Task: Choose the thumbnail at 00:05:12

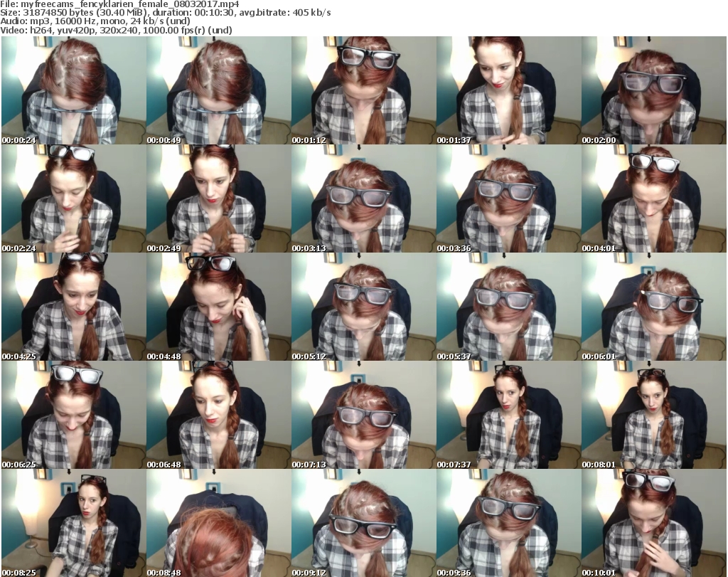Action: point(363,307)
